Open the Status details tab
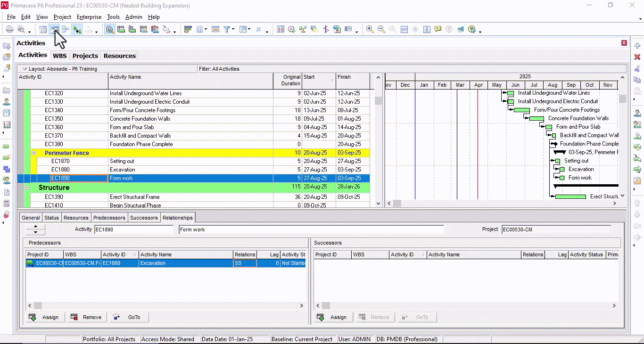Image resolution: width=644 pixels, height=344 pixels. pos(51,218)
